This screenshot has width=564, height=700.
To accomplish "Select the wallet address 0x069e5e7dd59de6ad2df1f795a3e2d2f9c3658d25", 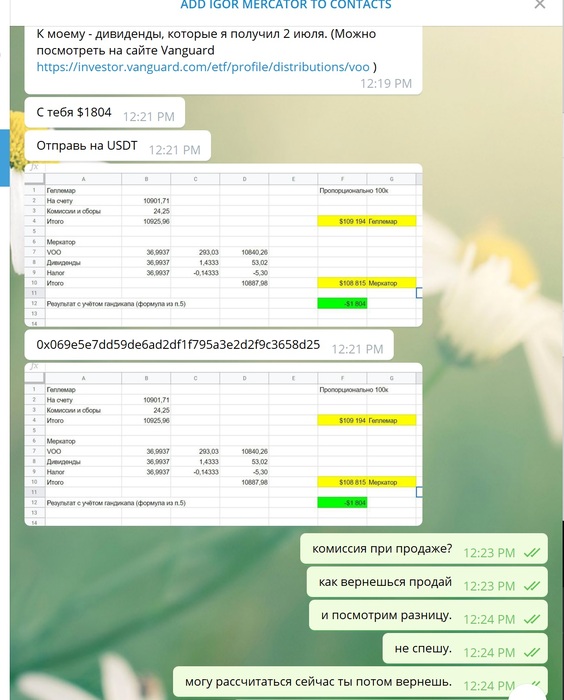I will point(178,345).
